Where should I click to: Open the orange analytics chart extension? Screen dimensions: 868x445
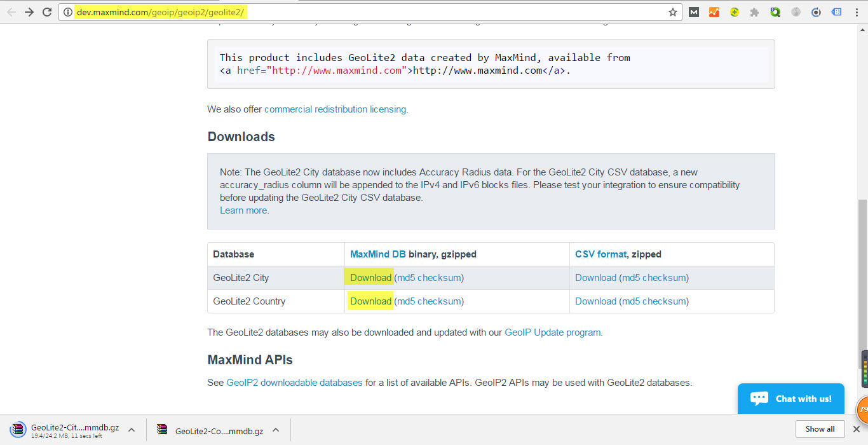pyautogui.click(x=714, y=12)
